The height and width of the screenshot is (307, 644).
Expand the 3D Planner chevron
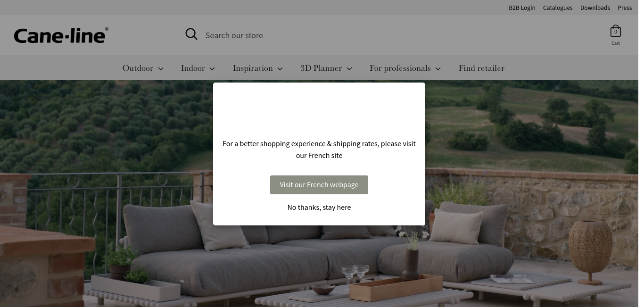[x=349, y=69]
